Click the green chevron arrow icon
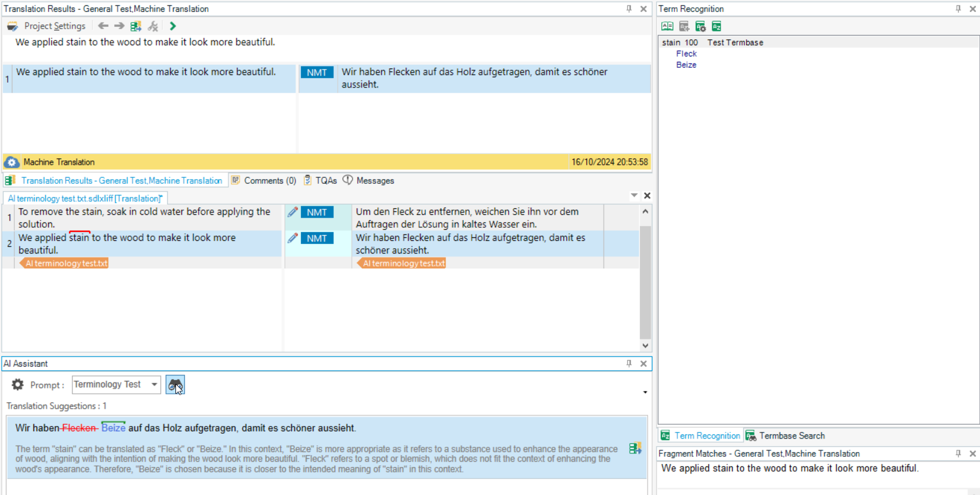 (x=172, y=26)
